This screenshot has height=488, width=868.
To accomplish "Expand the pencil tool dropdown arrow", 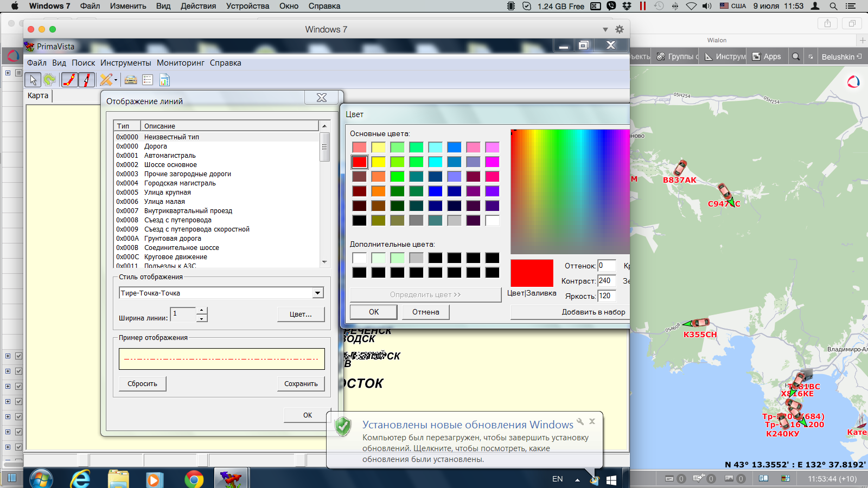I will tap(116, 81).
